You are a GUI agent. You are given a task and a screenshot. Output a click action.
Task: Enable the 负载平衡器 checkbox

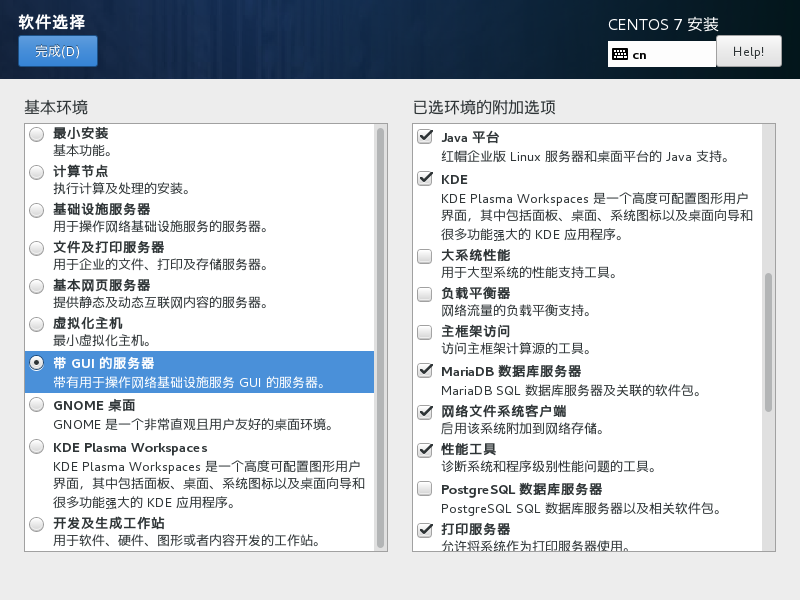coord(425,294)
